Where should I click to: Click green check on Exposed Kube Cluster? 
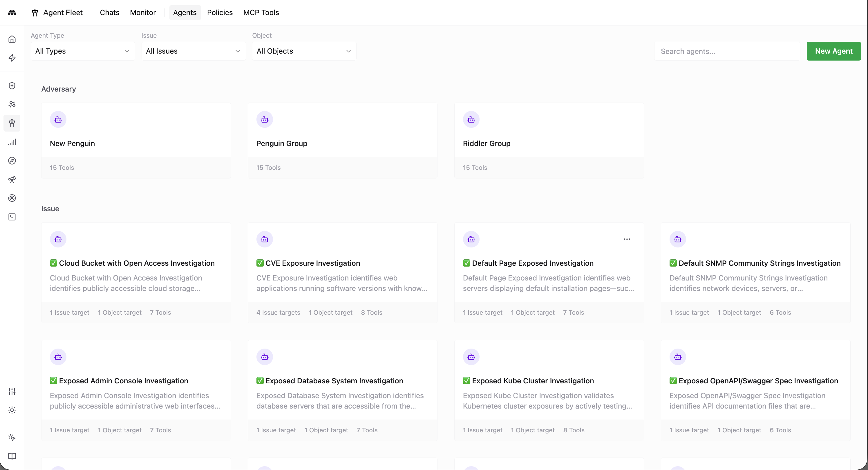point(466,381)
